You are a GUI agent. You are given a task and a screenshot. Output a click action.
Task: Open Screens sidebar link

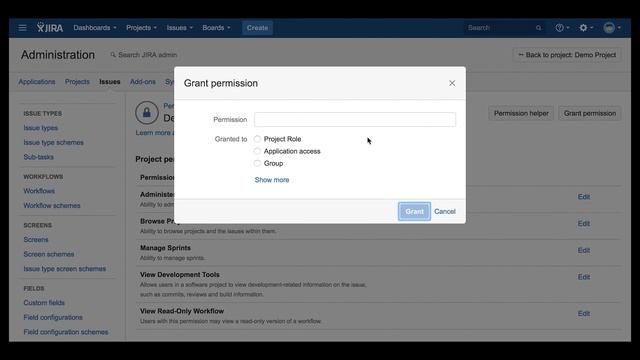[36, 240]
